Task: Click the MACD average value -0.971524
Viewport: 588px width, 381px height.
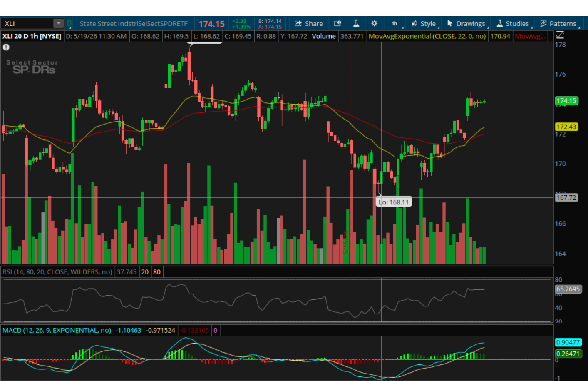Action: (161, 330)
